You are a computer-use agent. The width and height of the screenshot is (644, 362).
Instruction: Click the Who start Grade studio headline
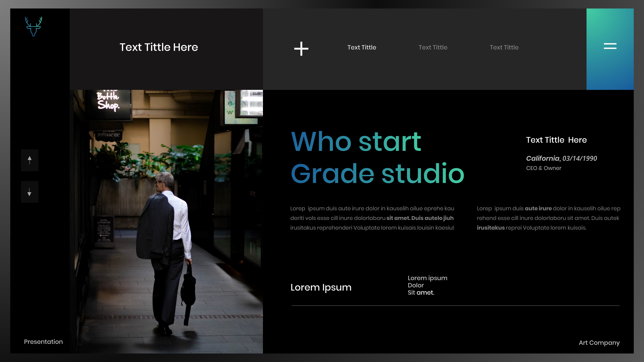click(377, 157)
